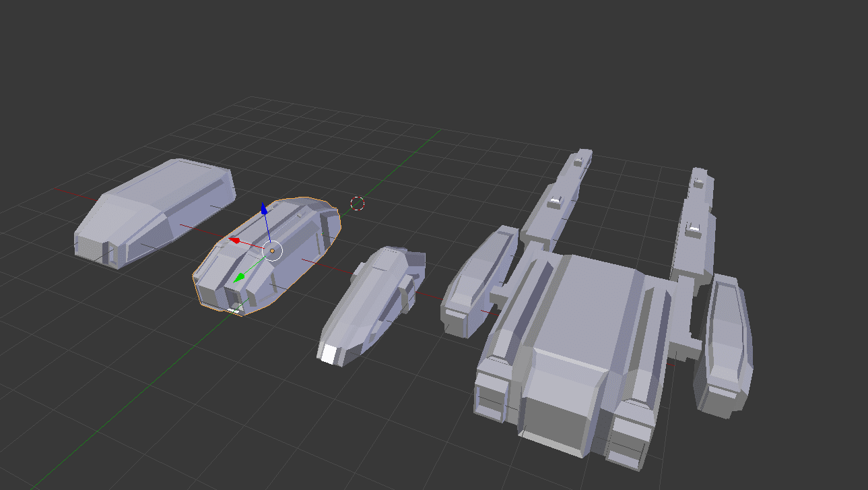Select the leftmost boxy ship model
This screenshot has width=868, height=490.
pos(154,212)
